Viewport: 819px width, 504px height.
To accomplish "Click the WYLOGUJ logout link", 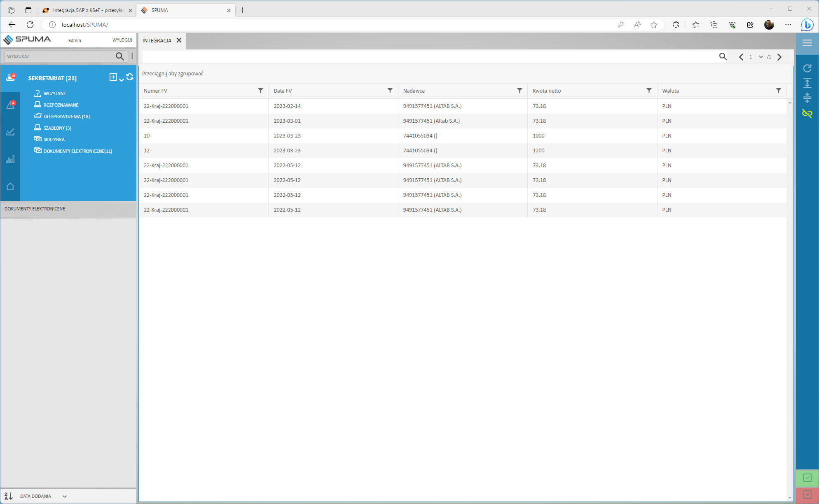I will (x=122, y=40).
